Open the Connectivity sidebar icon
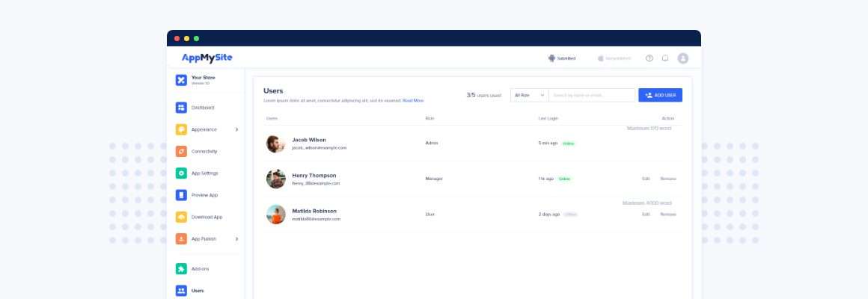This screenshot has width=868, height=299. [x=181, y=152]
